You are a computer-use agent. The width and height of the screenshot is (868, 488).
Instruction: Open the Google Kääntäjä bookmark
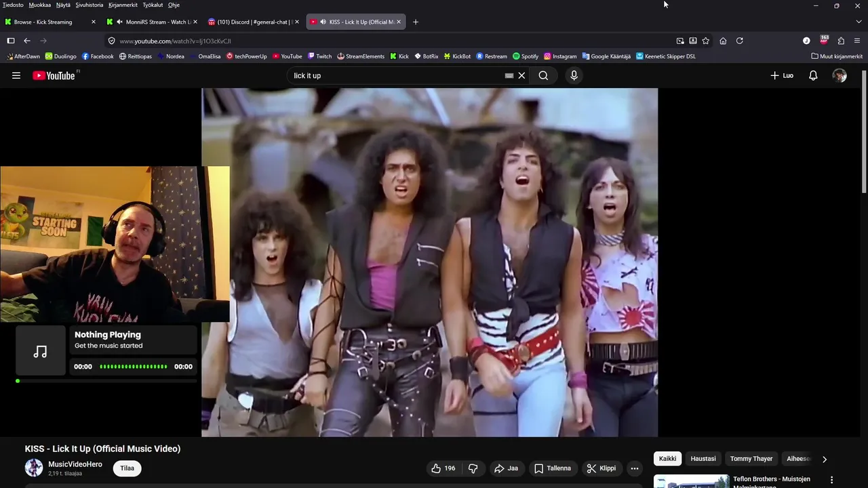606,56
